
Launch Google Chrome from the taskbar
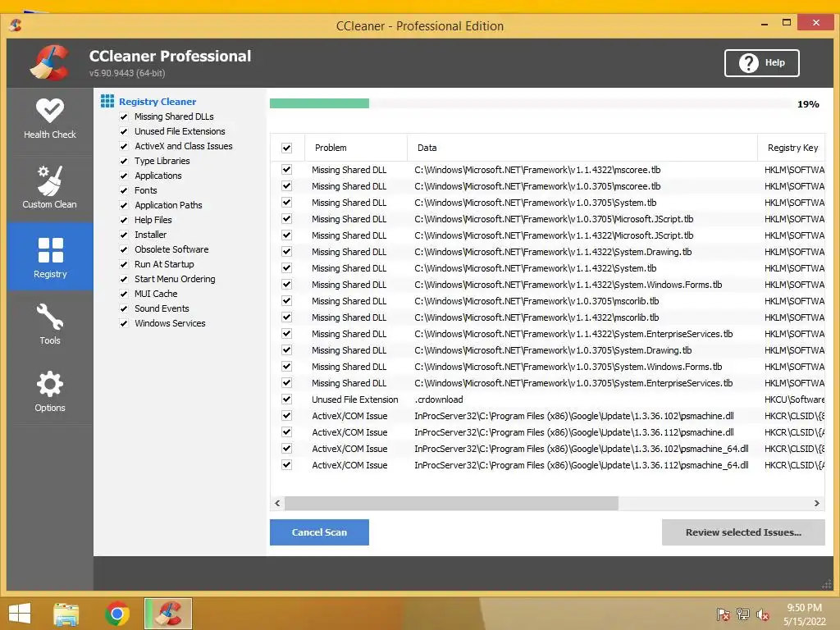pyautogui.click(x=117, y=614)
